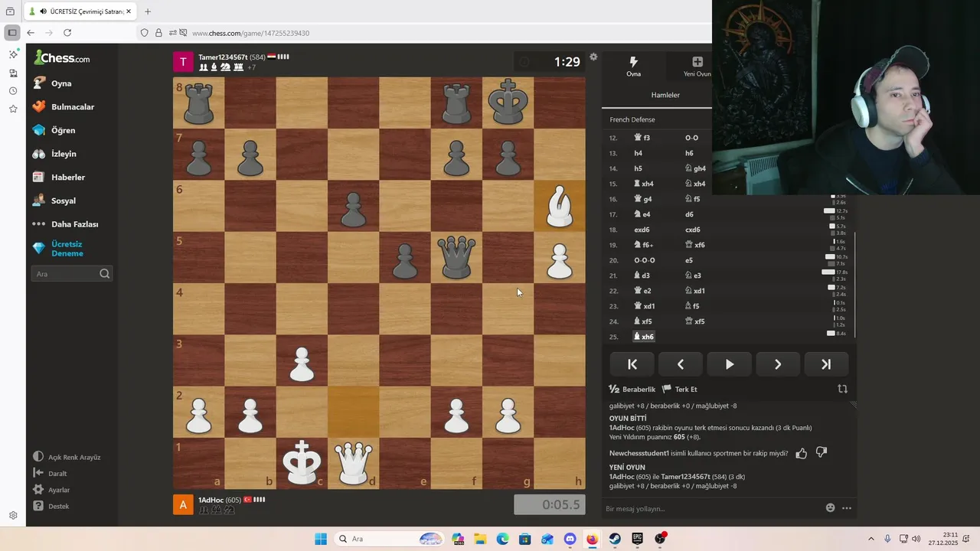Collapse sidebar with Daralt
This screenshot has height=551, width=980.
(x=50, y=474)
